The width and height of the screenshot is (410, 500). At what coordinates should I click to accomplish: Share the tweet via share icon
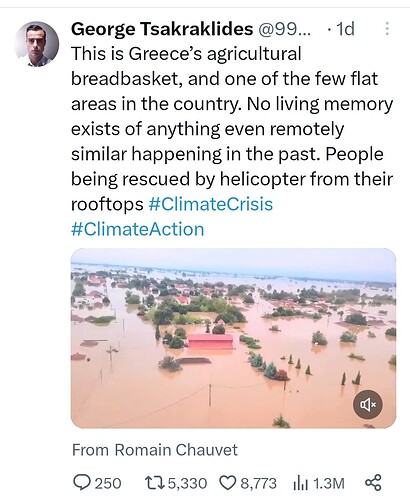pyautogui.click(x=373, y=482)
